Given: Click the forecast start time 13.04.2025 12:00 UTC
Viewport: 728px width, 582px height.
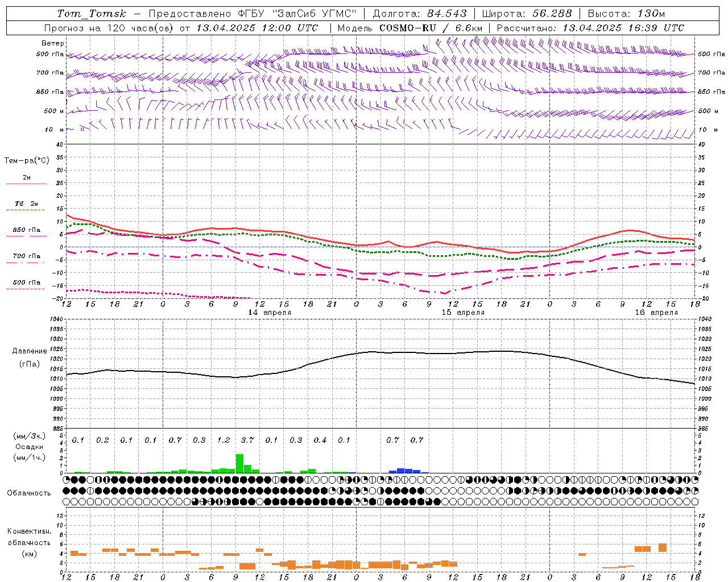Looking at the screenshot, I should point(257,28).
